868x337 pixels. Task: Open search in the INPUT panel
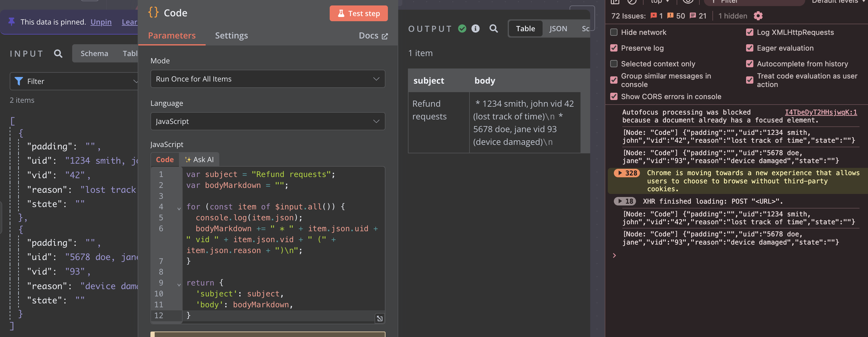58,54
